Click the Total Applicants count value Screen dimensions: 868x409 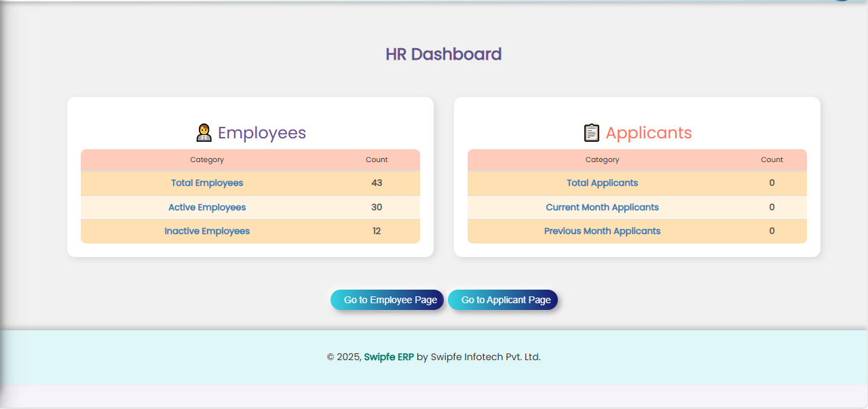(772, 183)
